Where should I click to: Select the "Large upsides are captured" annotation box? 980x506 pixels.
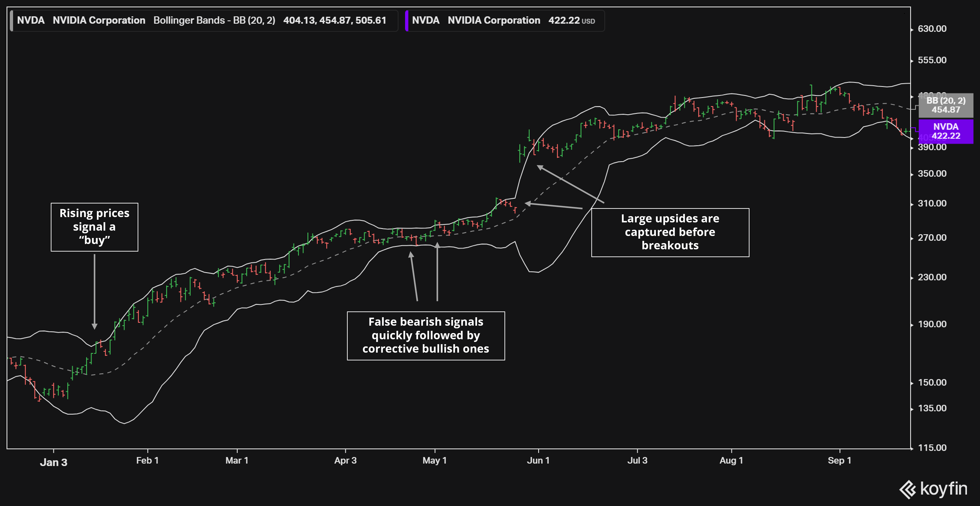tap(670, 232)
